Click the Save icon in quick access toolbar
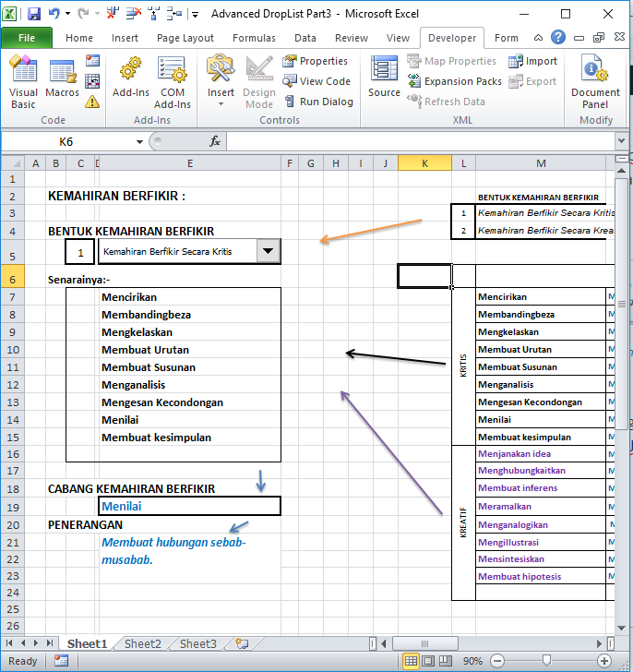Screen dimensions: 633x672 tap(34, 14)
